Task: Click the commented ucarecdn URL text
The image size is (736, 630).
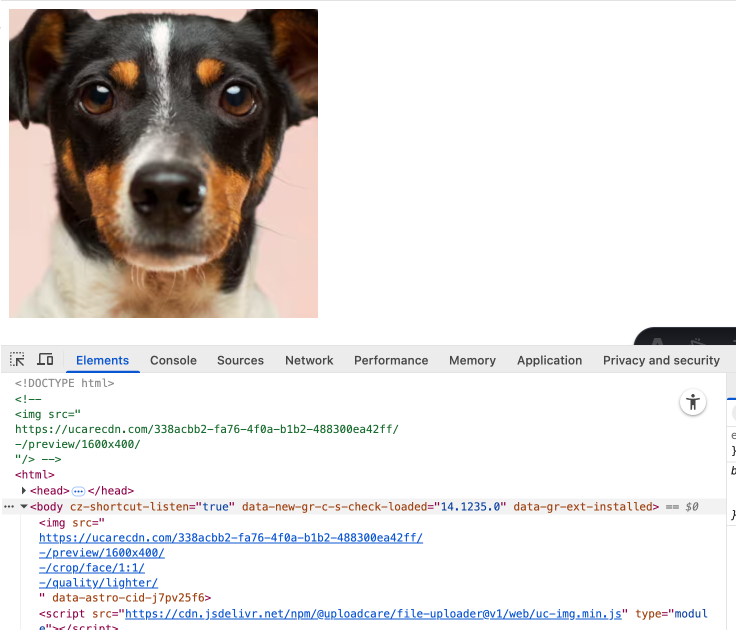Action: (207, 429)
